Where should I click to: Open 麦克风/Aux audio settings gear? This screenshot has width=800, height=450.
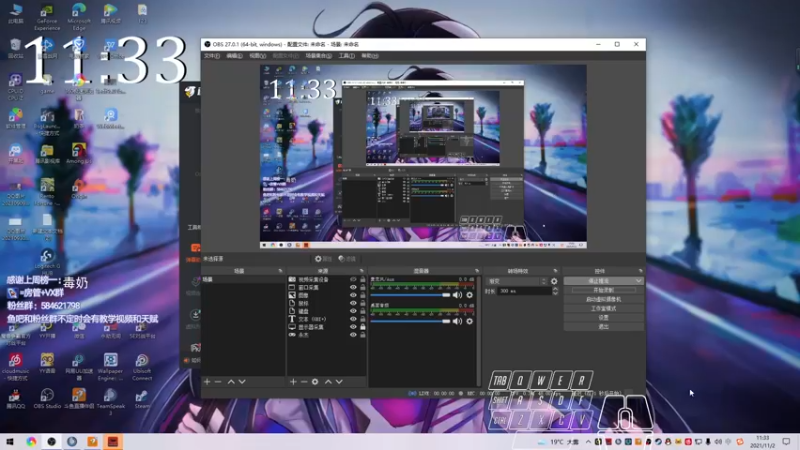click(x=469, y=295)
